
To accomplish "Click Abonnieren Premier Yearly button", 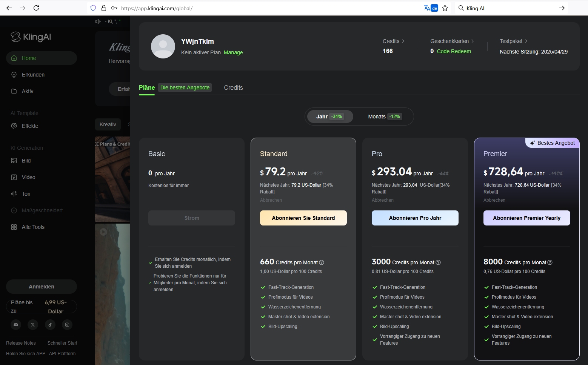I will (x=527, y=218).
